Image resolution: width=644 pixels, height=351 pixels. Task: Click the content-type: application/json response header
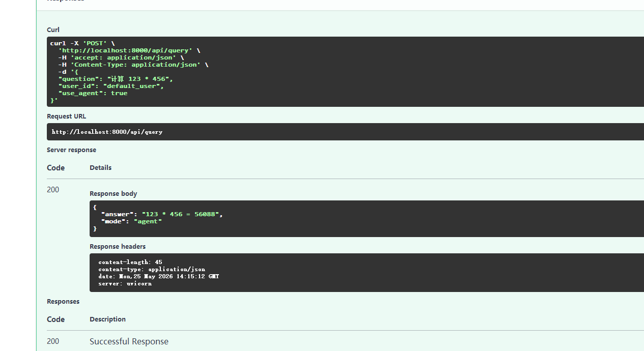point(152,270)
